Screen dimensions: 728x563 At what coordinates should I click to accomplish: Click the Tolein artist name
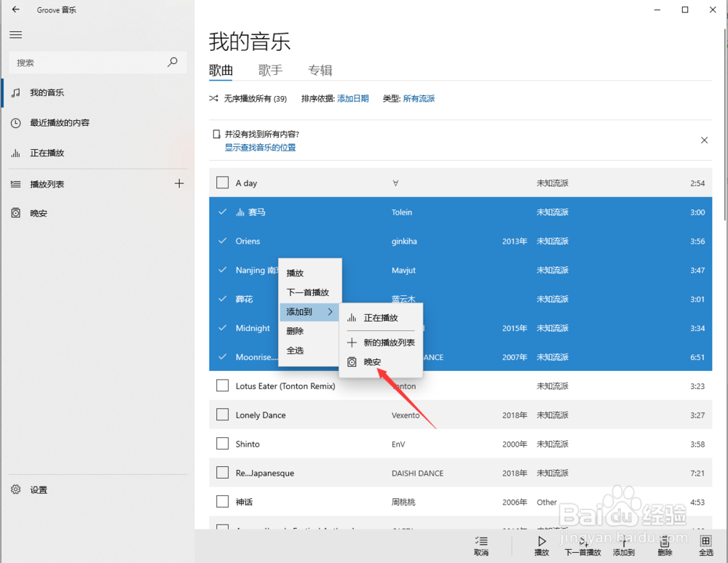point(402,212)
